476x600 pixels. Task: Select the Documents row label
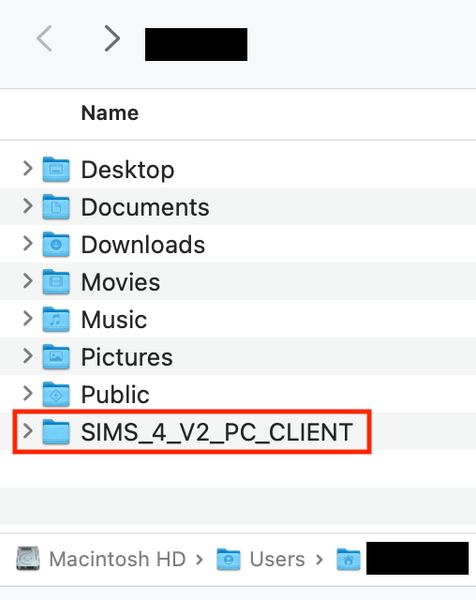[145, 207]
